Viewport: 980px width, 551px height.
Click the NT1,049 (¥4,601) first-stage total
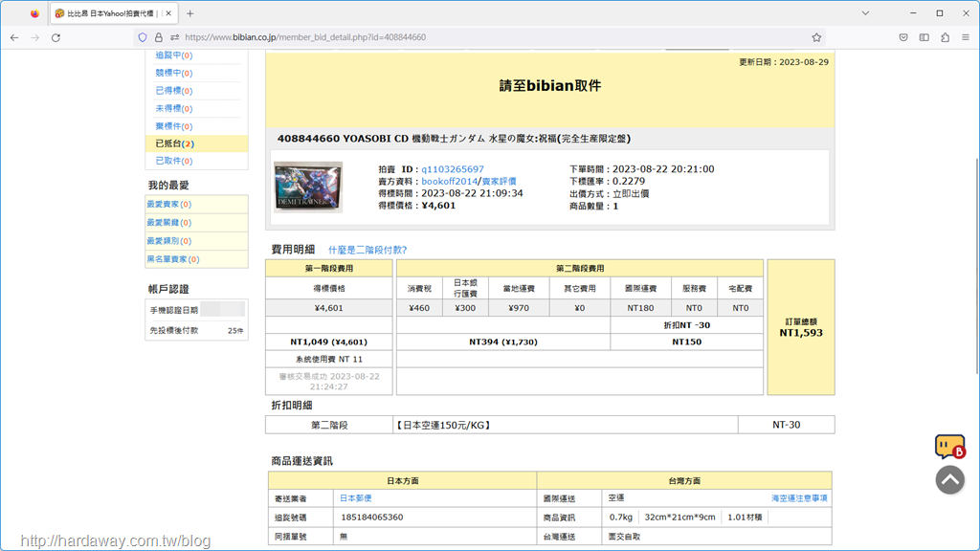pos(329,342)
